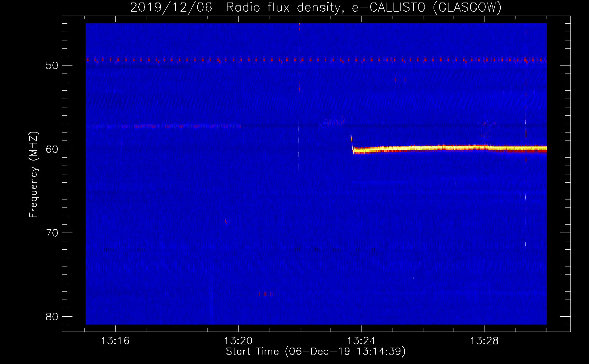Click the 60 MHz frequency tick label
589x364 pixels.
tap(52, 149)
